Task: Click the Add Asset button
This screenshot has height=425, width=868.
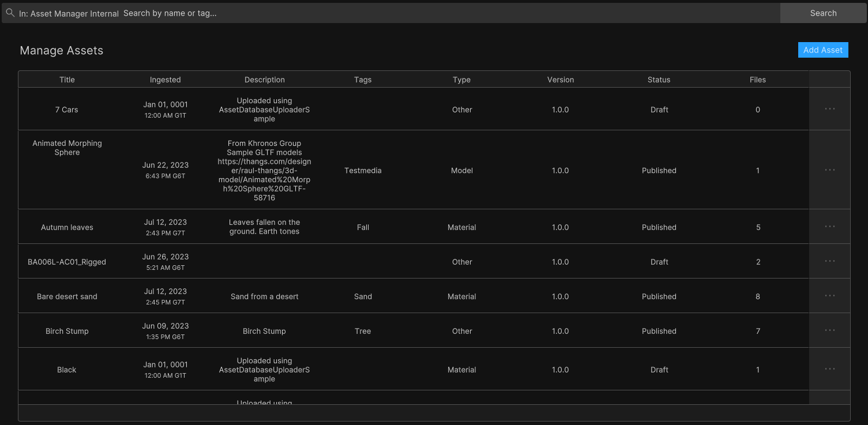Action: tap(823, 50)
